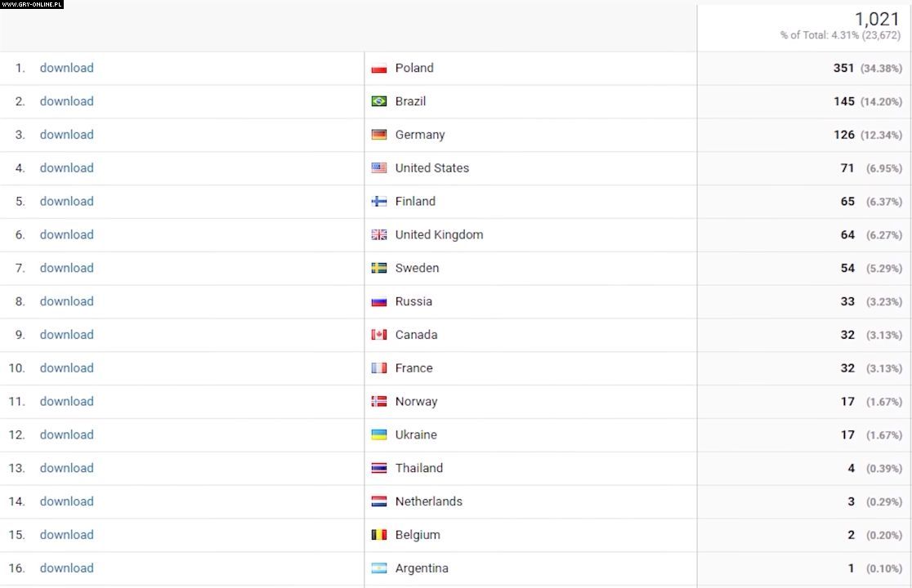Click the Thailand flag icon
The height and width of the screenshot is (588, 912).
tap(379, 468)
